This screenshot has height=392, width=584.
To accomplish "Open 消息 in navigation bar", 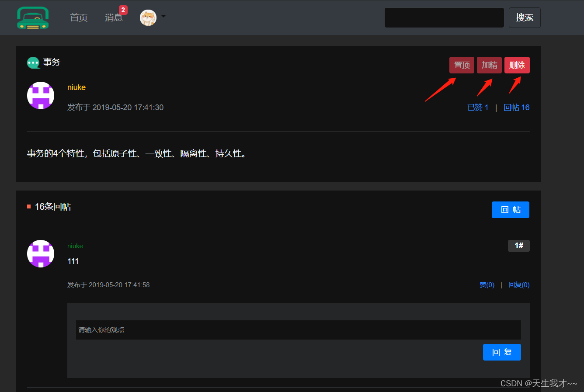I will coord(114,17).
